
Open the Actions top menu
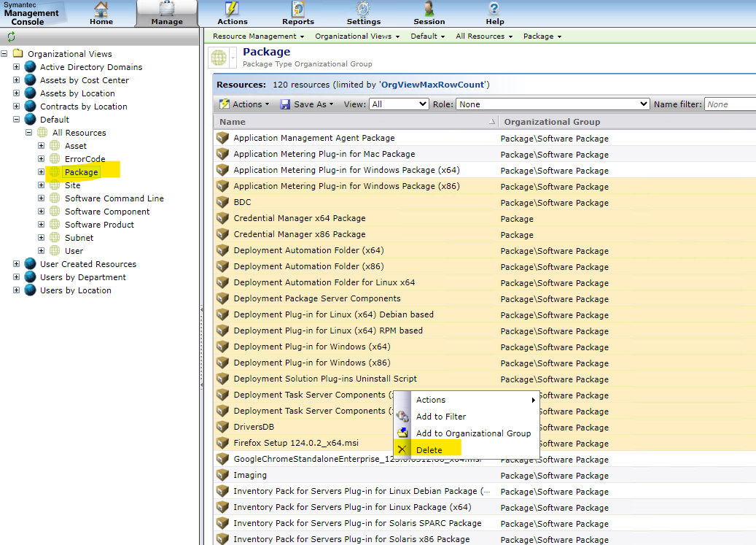(x=233, y=13)
